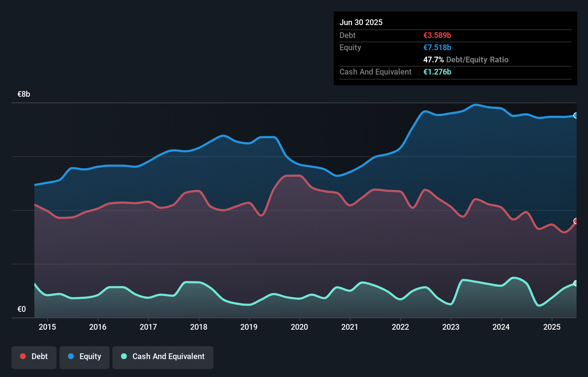Click the 2020 x-axis label
This screenshot has width=588, height=377.
coord(299,327)
